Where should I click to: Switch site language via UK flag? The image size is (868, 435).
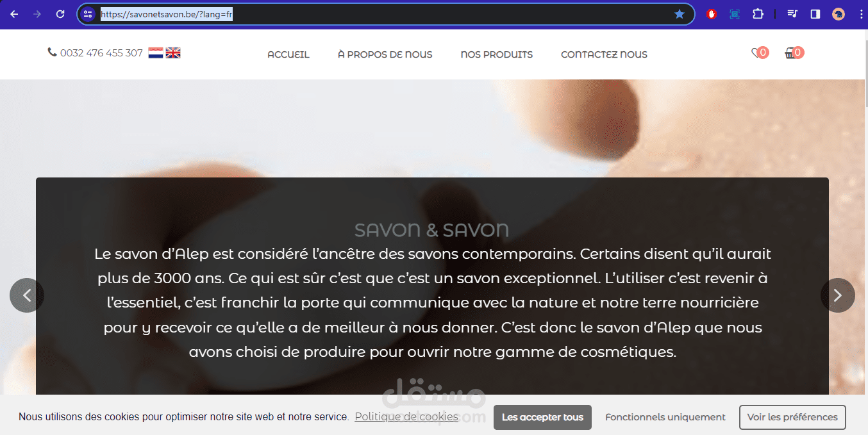pyautogui.click(x=173, y=53)
